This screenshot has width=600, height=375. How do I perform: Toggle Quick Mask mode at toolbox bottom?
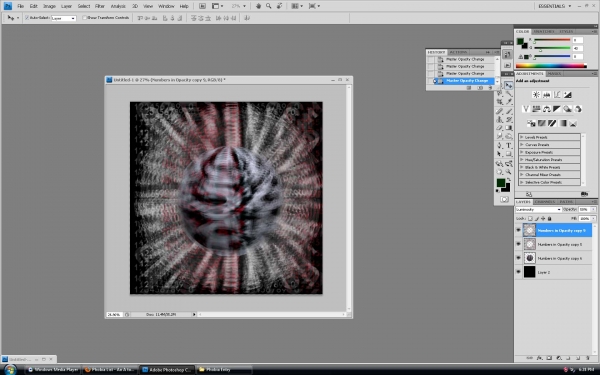click(x=504, y=199)
